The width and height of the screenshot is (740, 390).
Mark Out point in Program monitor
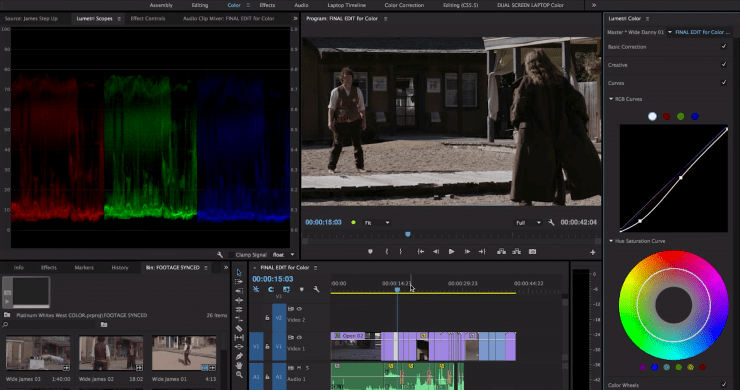(x=400, y=252)
